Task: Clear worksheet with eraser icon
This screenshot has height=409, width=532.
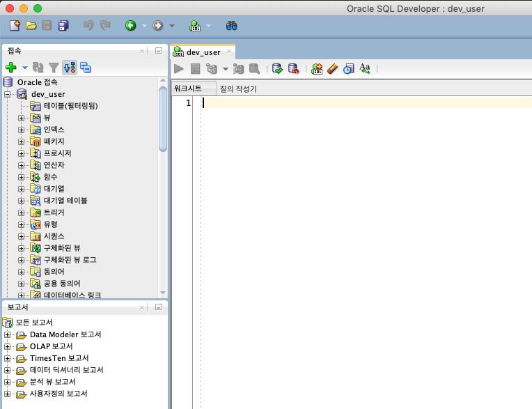Action: (x=333, y=69)
